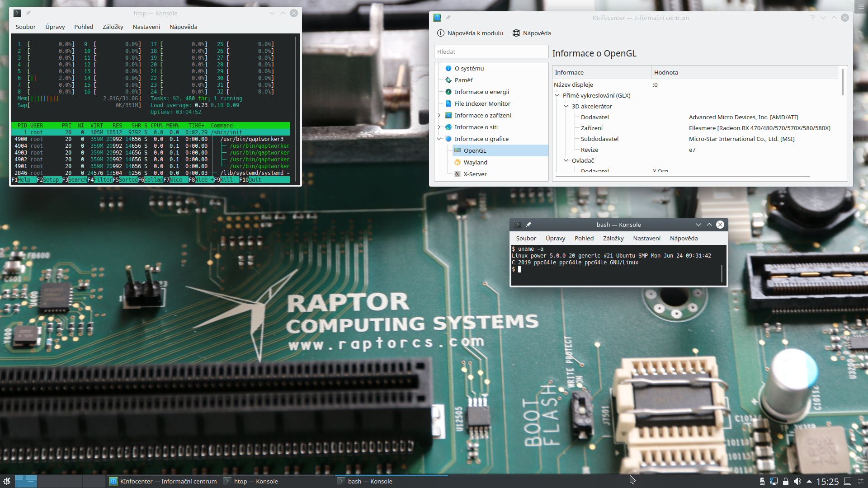This screenshot has width=868, height=488.
Task: Open Záložky menu in bash Konsole
Action: click(x=613, y=238)
